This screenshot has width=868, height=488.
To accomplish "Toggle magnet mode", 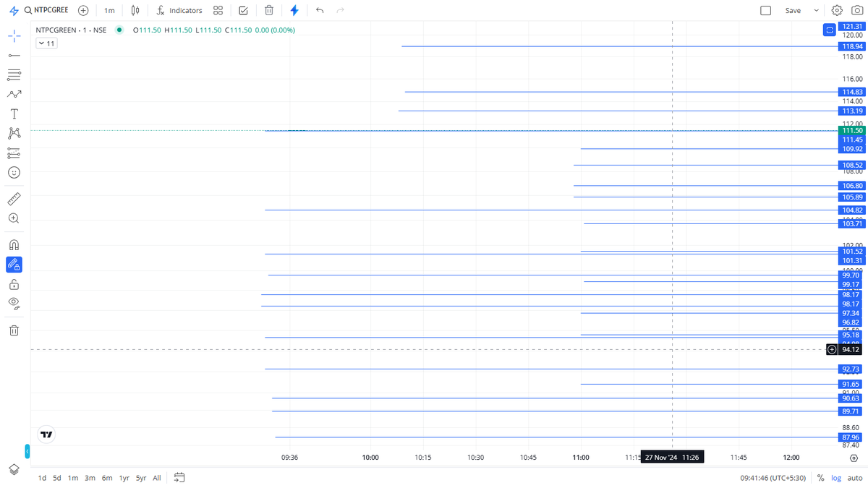I will pos(14,244).
